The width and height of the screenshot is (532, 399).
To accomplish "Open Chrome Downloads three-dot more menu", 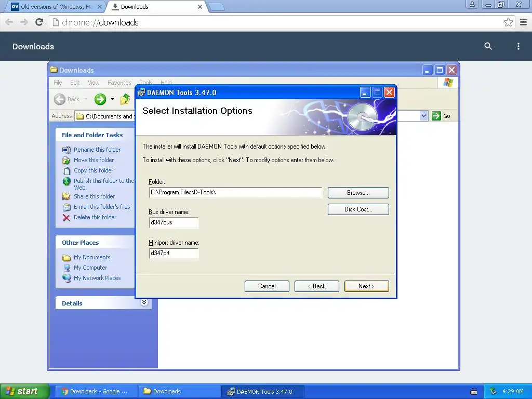I will [x=518, y=46].
